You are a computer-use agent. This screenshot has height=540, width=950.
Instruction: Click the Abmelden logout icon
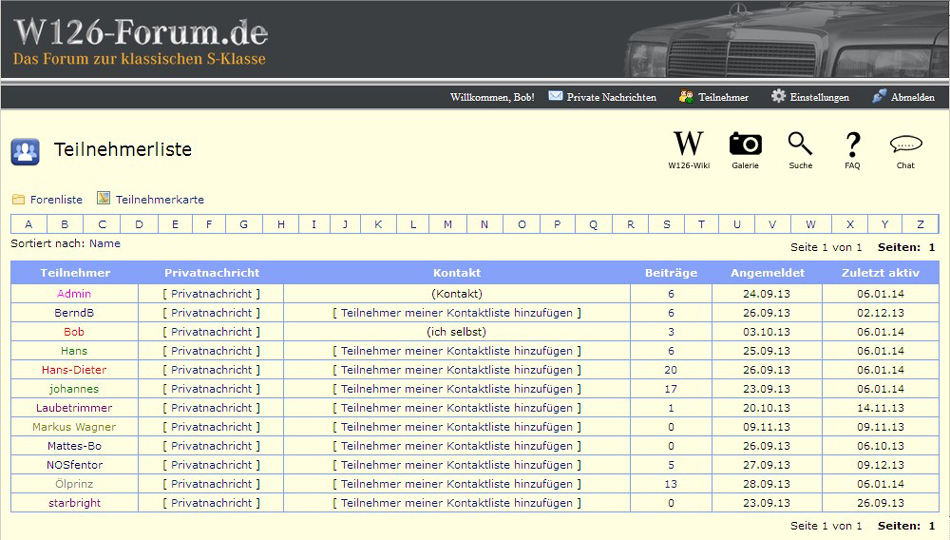pos(879,96)
